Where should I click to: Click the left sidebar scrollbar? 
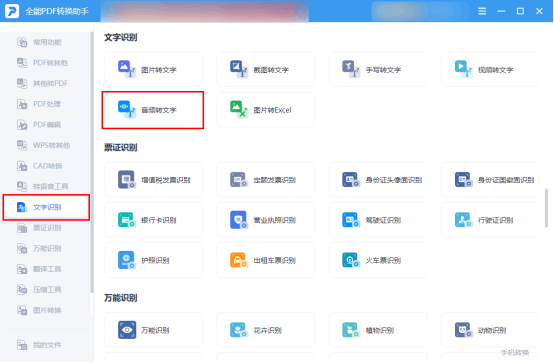click(92, 163)
